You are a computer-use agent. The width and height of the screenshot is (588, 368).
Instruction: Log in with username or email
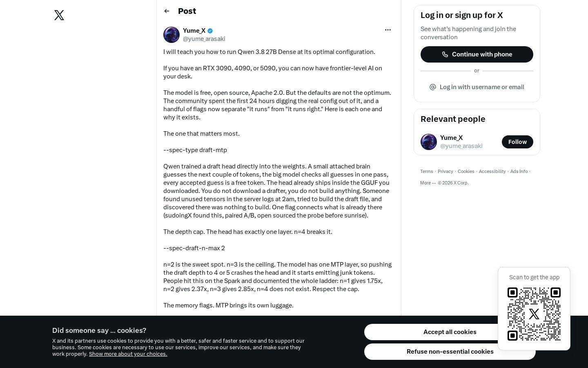click(477, 87)
